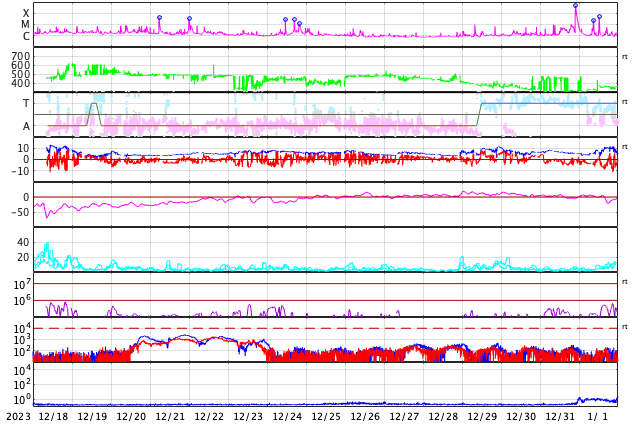Click the 40 axis label

click(x=23, y=242)
